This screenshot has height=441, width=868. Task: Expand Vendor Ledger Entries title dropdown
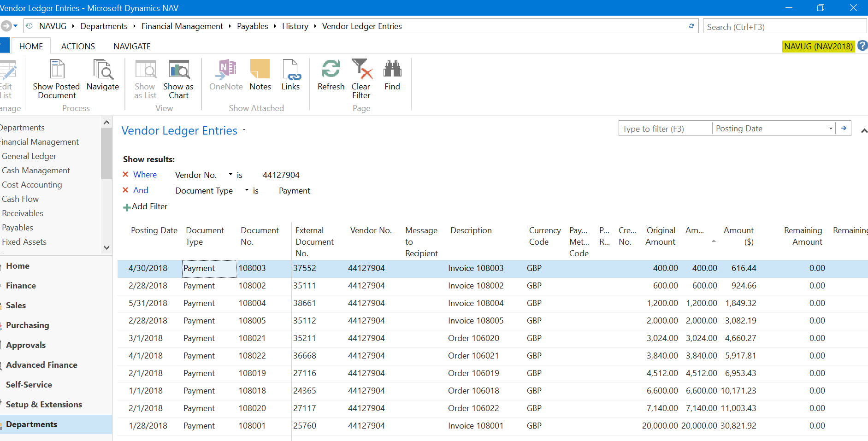[x=244, y=130]
